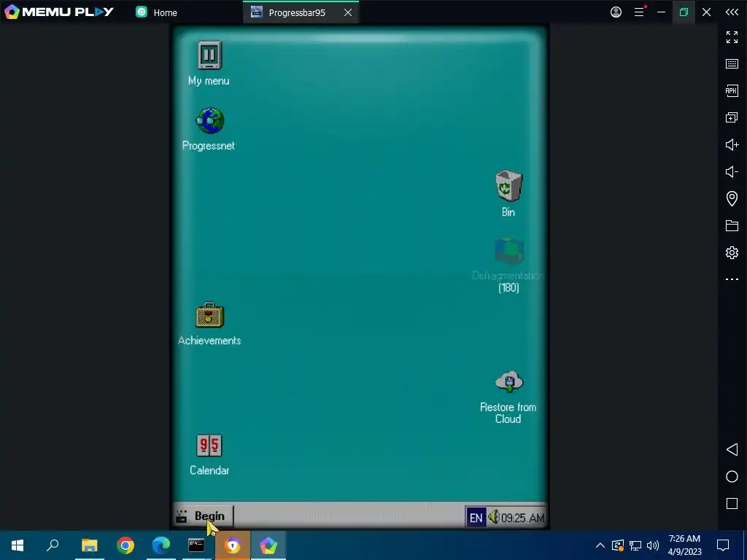This screenshot has height=560, width=747.
Task: Increase volume using MEmu sidebar icon
Action: [x=732, y=145]
